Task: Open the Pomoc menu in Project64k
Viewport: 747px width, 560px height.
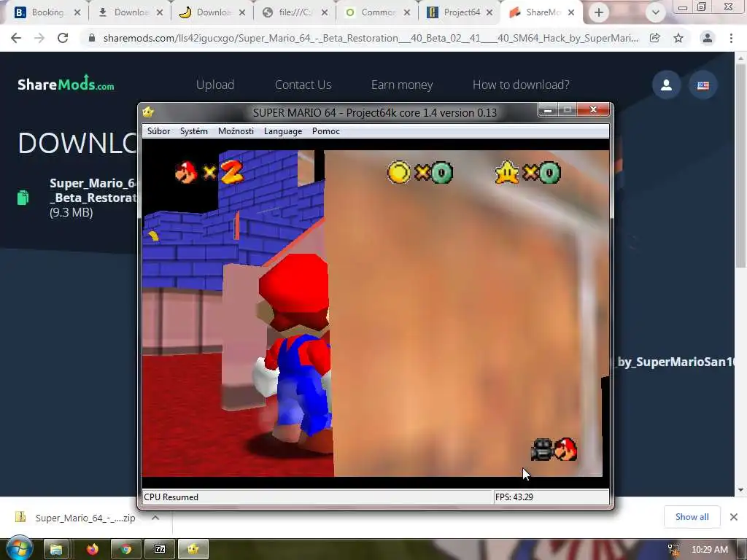Action: pyautogui.click(x=326, y=131)
